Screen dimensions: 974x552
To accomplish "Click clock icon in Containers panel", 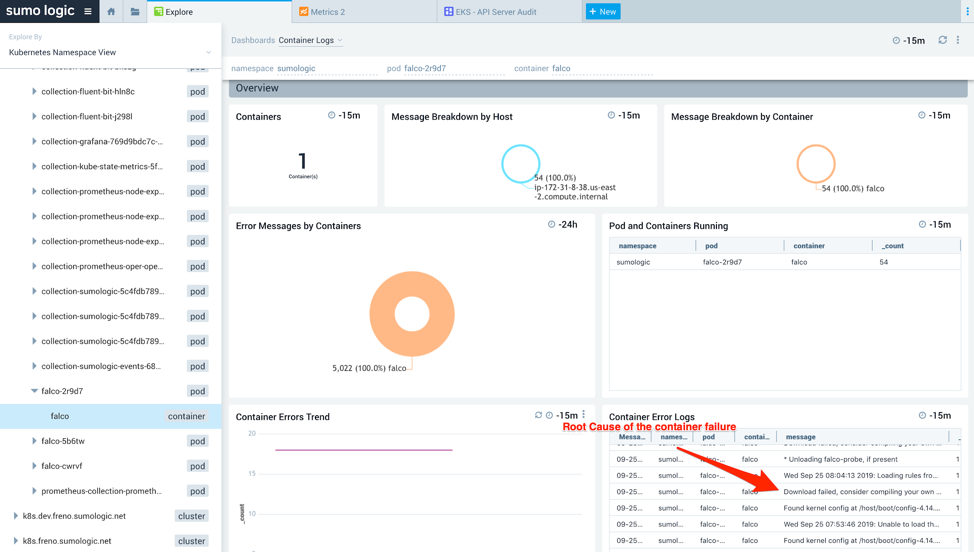I will [x=332, y=115].
